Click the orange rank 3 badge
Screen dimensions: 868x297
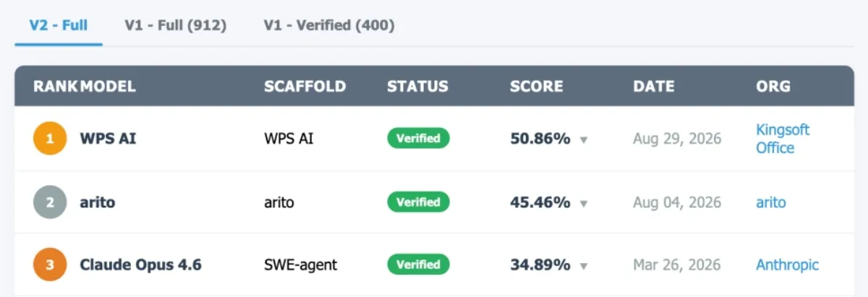[x=50, y=265]
